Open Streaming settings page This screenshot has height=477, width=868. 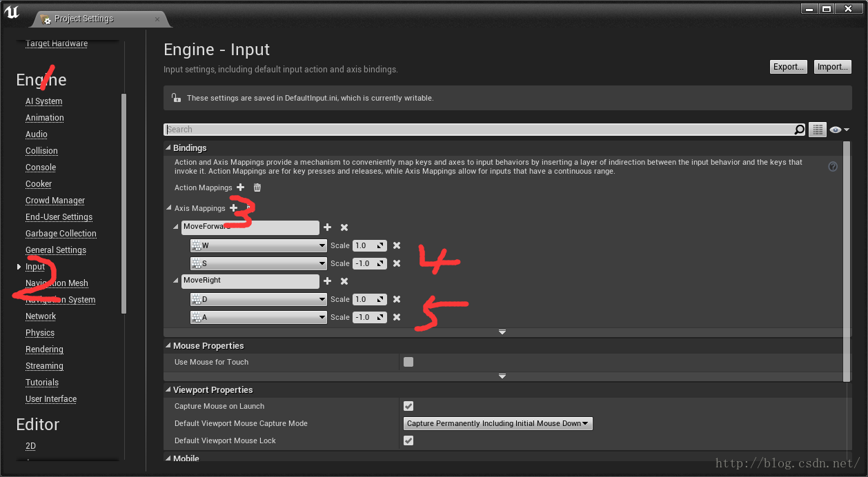(x=44, y=366)
